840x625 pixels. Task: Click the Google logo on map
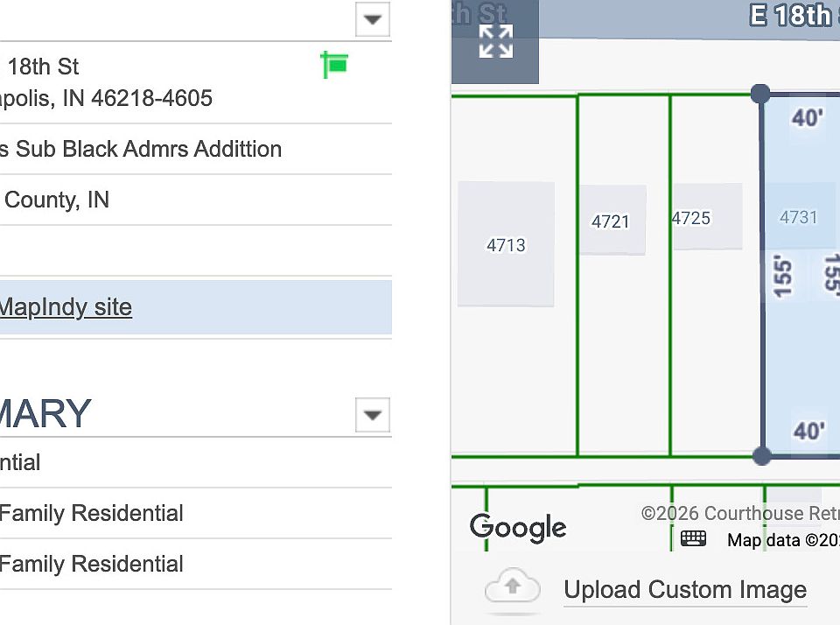pos(518,528)
